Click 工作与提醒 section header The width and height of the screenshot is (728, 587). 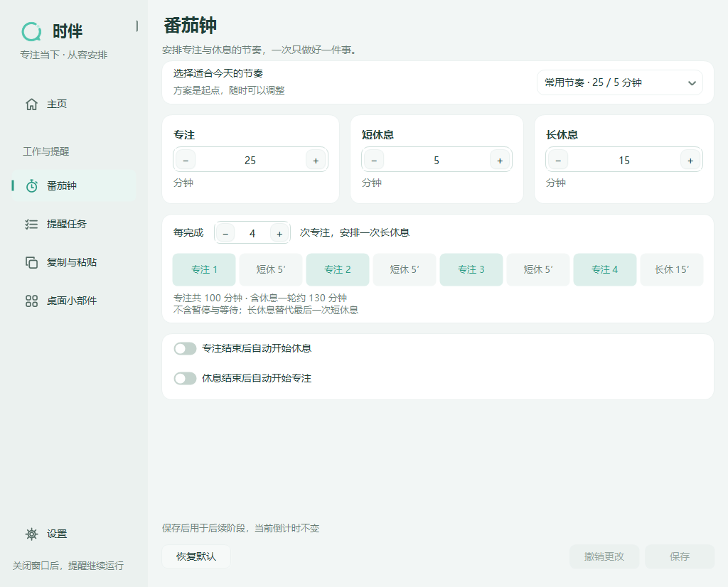point(46,151)
